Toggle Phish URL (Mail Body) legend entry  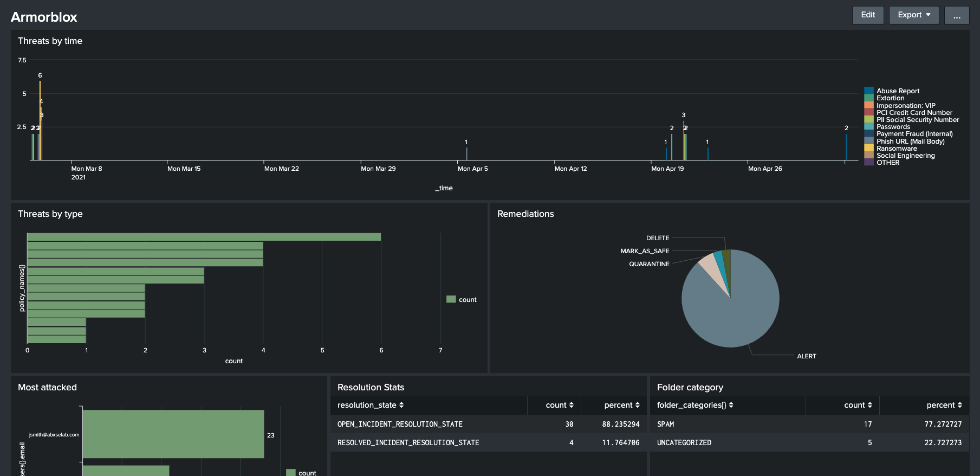910,141
